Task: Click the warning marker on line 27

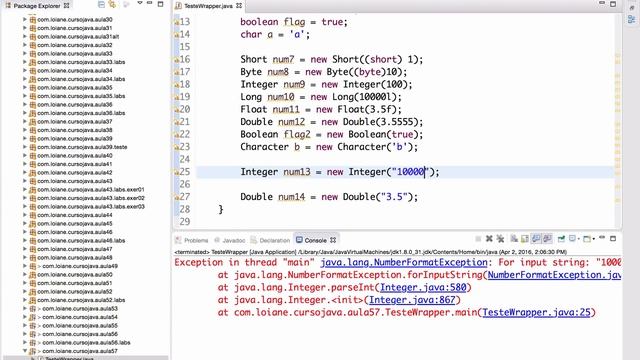Action: 177,197
